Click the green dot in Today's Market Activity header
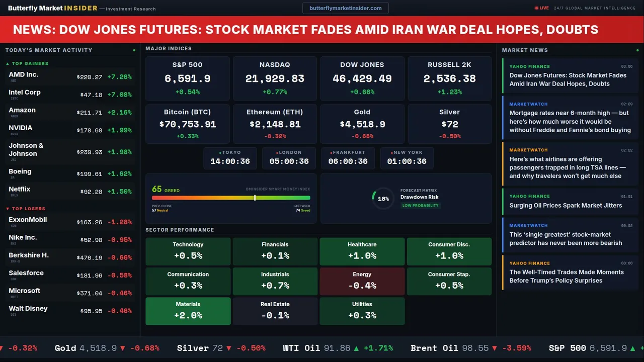This screenshot has width=644, height=362. pyautogui.click(x=134, y=50)
